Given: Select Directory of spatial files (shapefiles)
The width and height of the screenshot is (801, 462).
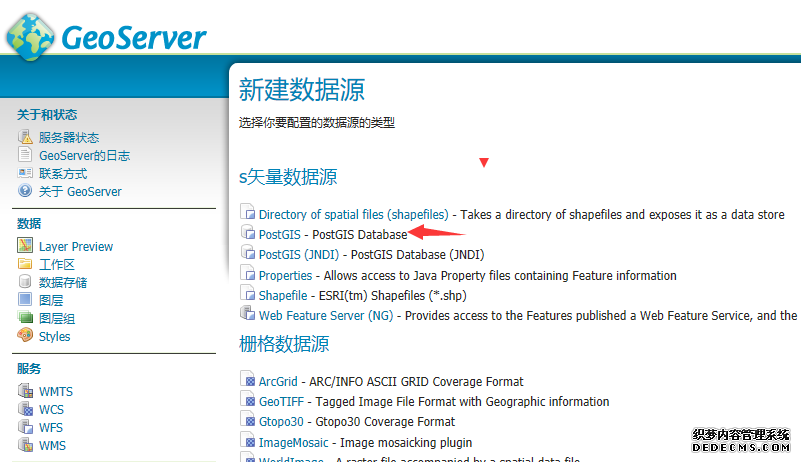Looking at the screenshot, I should coord(353,214).
